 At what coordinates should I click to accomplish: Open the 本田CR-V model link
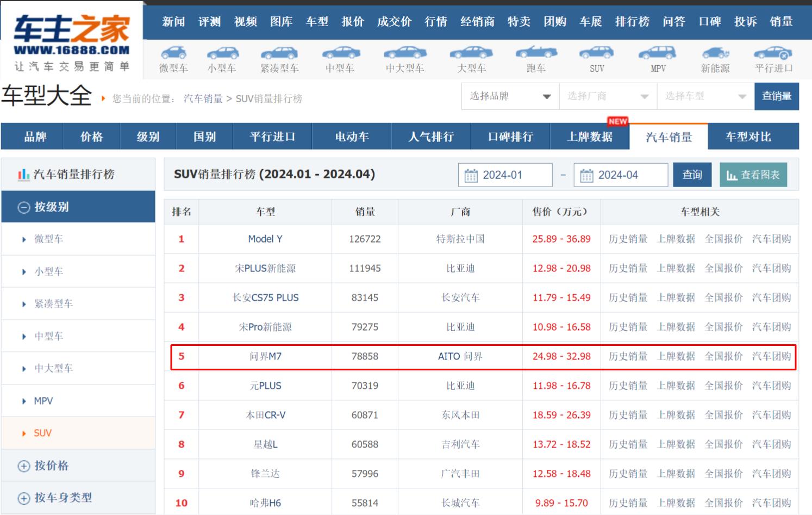point(265,415)
